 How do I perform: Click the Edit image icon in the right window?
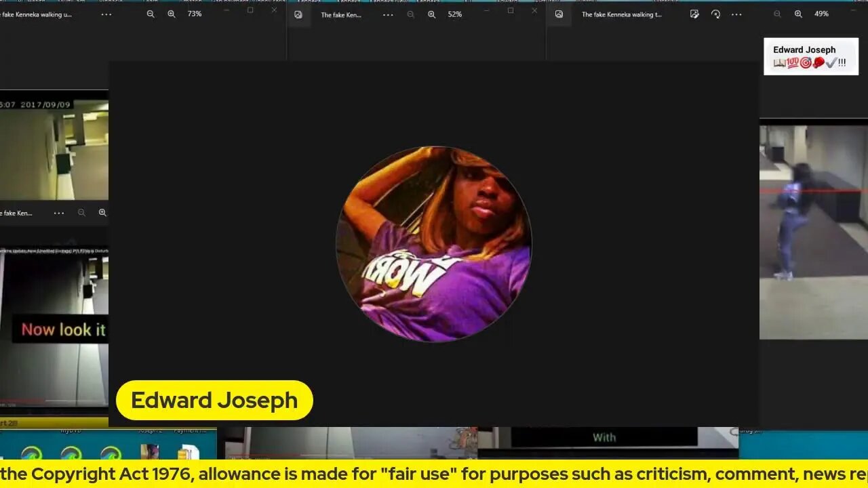(x=694, y=14)
